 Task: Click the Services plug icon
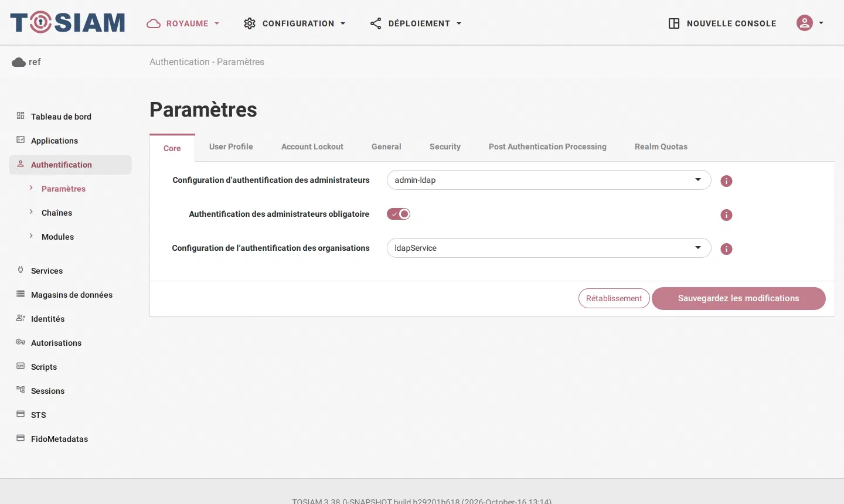pos(21,270)
